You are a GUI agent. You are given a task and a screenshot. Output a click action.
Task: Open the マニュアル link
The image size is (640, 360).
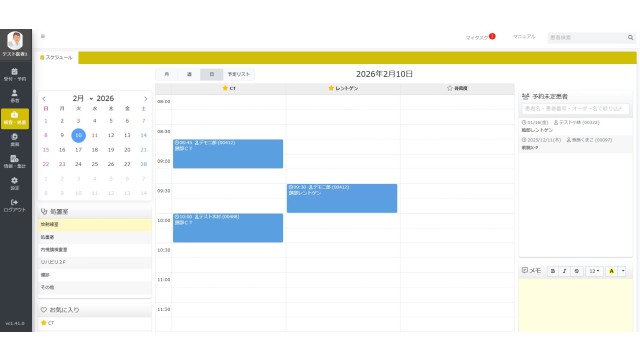pos(524,37)
